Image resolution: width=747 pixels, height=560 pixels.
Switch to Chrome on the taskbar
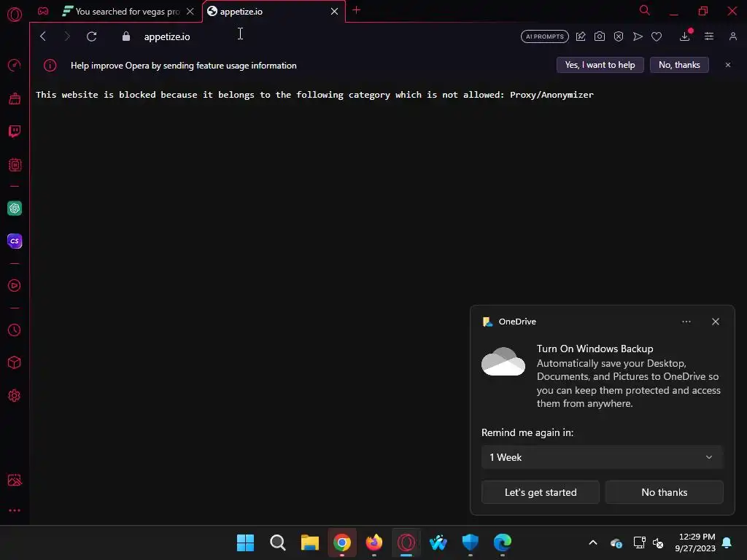click(341, 542)
